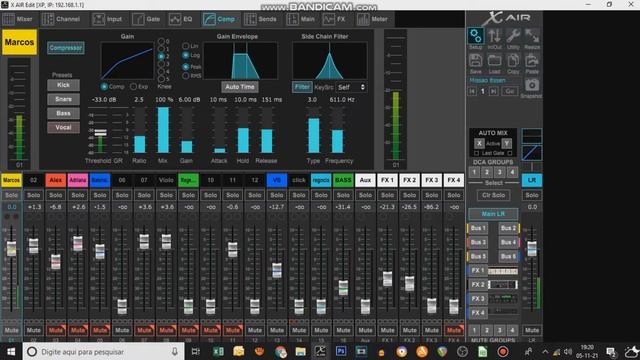Screen dimensions: 640x360
Task: Click mute group 4 button
Action: [512, 330]
